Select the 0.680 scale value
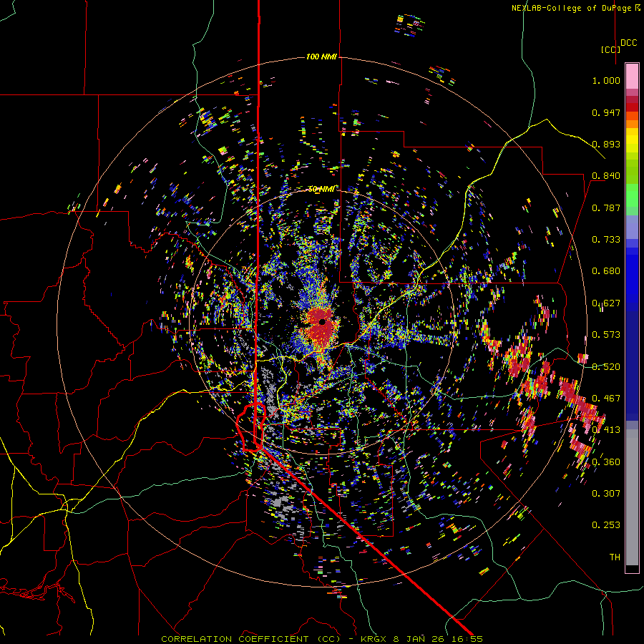This screenshot has height=644, width=644. (606, 271)
